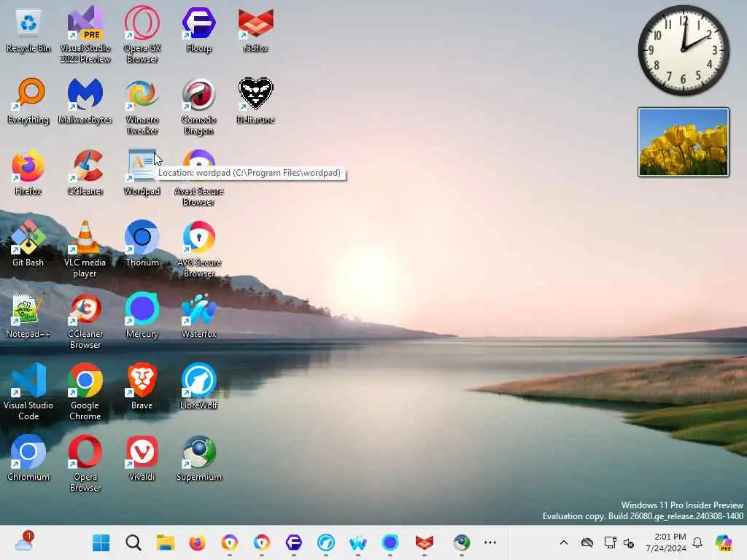Switch to Waterfox on the taskbar
This screenshot has height=560, width=747.
357,542
